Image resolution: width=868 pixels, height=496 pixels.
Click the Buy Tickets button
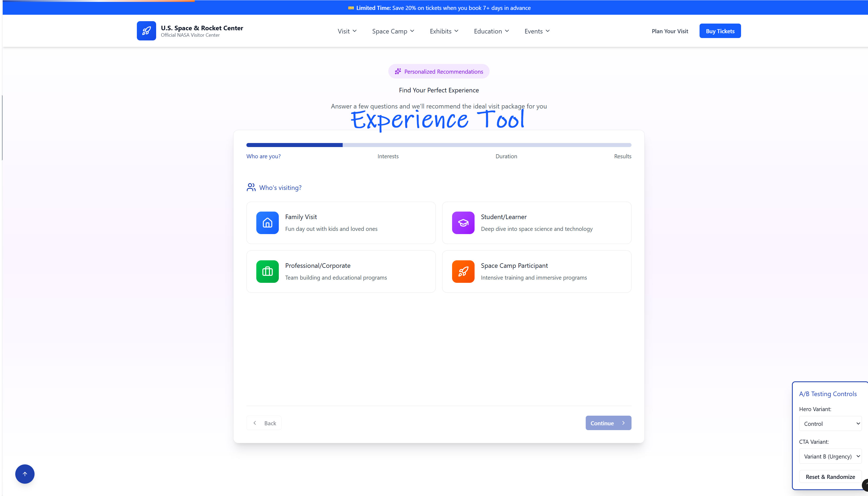click(x=720, y=31)
